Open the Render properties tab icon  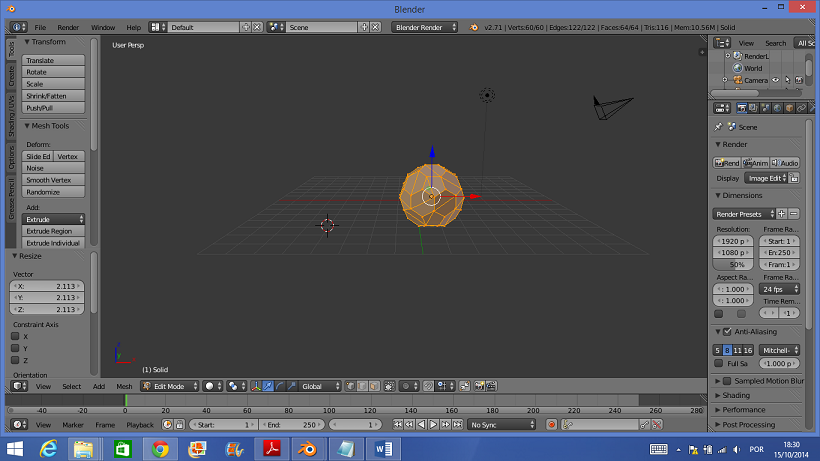pos(741,108)
